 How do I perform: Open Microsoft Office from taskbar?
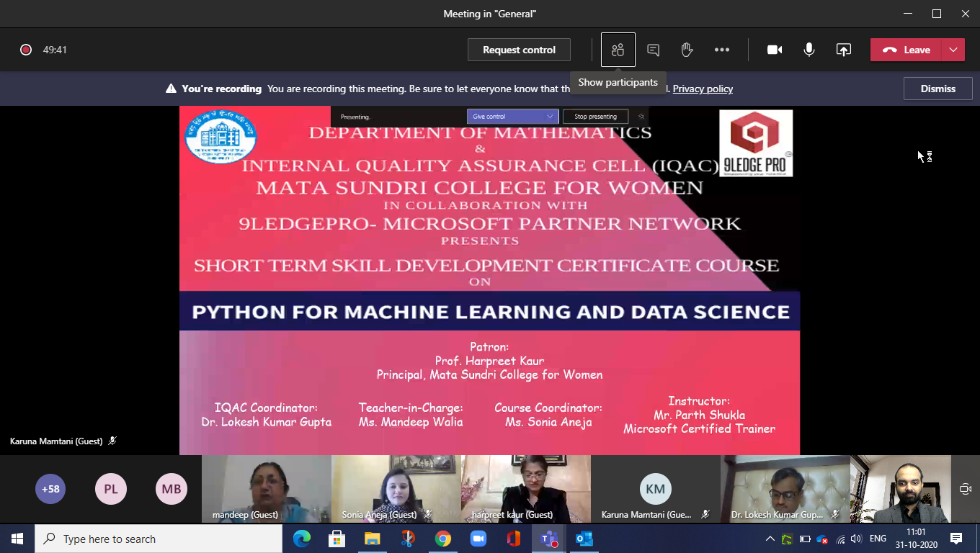coord(513,539)
